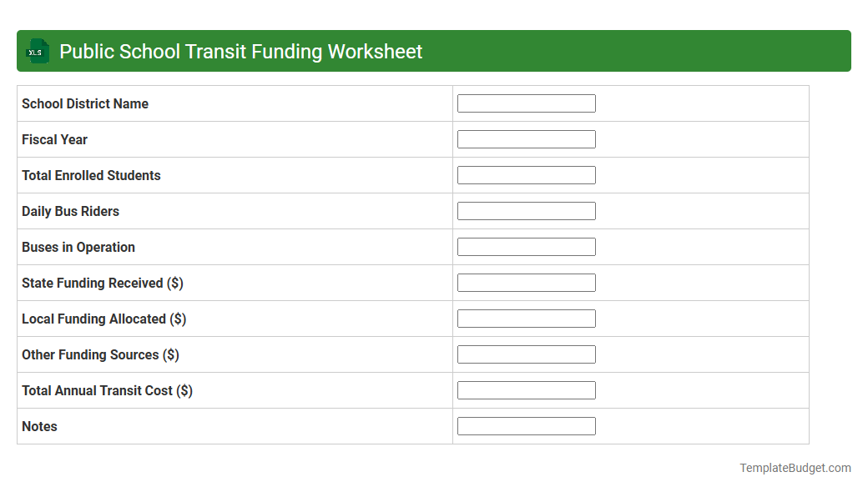Click the Fiscal Year label

tap(54, 139)
